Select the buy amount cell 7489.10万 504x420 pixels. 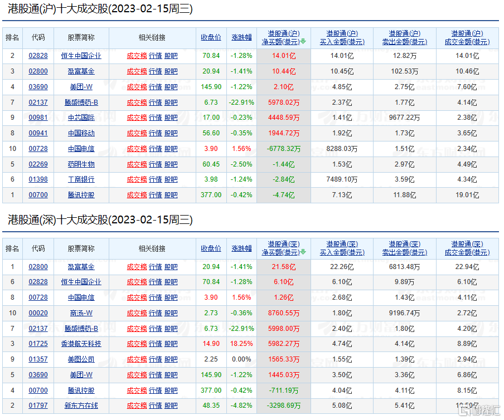pos(342,179)
